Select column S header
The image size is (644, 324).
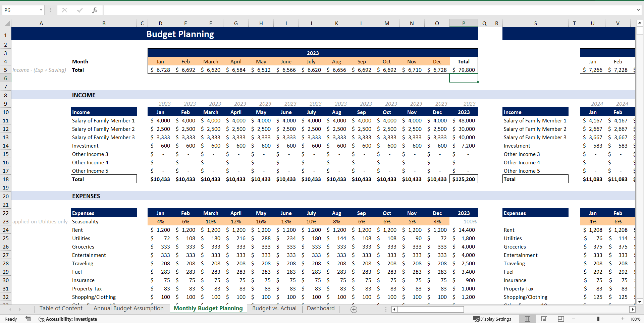[536, 23]
